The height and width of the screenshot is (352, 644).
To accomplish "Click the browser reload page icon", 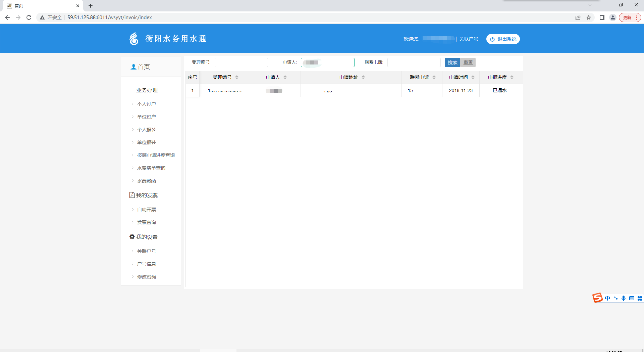I will 29,17.
